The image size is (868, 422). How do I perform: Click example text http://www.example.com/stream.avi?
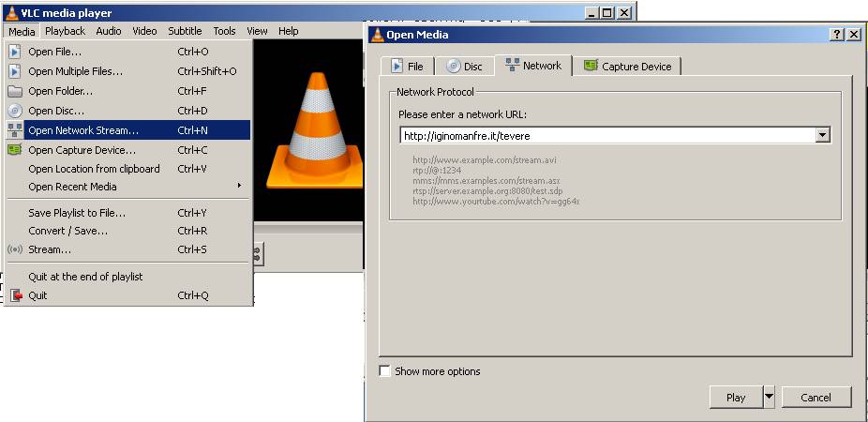[485, 160]
